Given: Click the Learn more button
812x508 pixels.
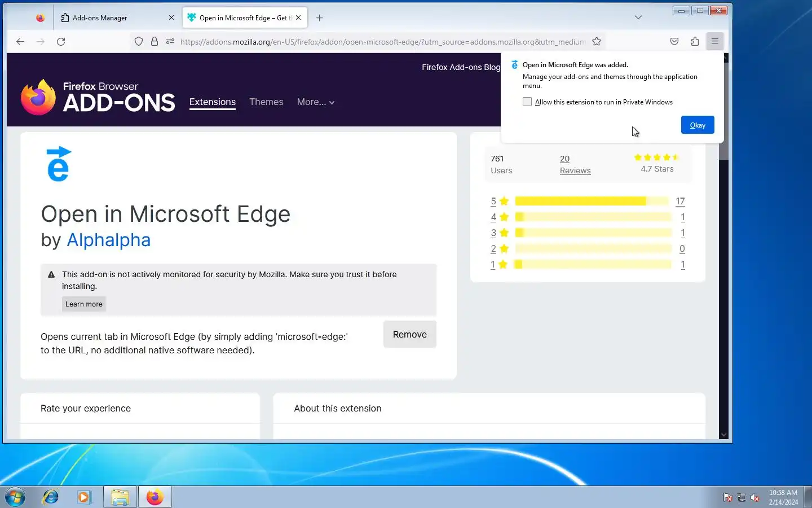Looking at the screenshot, I should [x=84, y=304].
